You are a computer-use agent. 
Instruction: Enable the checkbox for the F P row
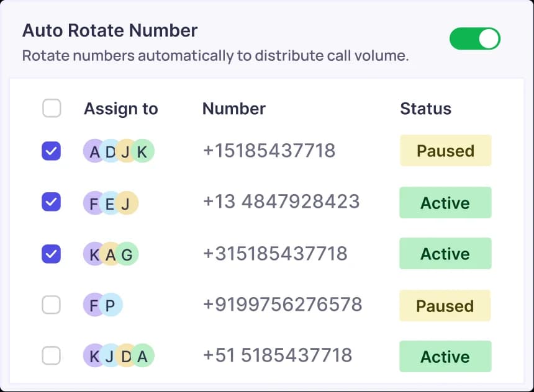[x=52, y=305]
